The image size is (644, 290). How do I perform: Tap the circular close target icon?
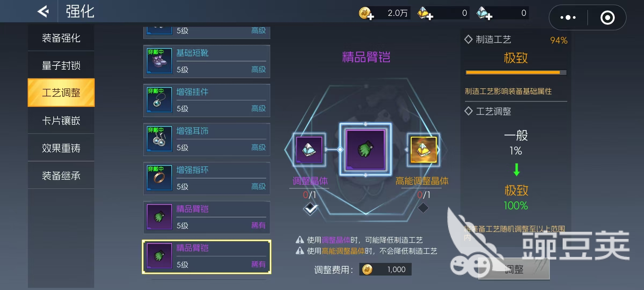click(x=607, y=18)
